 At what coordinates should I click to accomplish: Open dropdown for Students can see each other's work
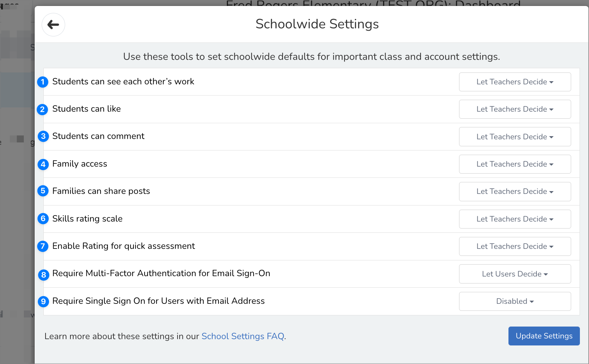[515, 82]
